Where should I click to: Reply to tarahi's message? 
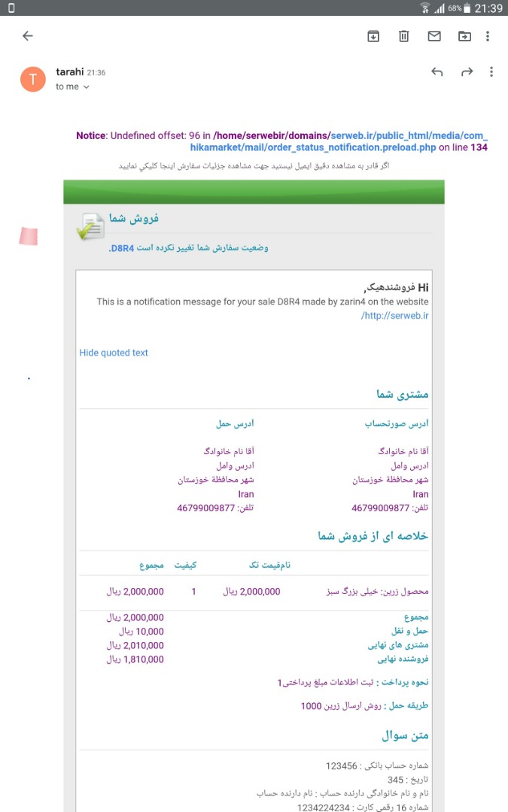coord(437,72)
